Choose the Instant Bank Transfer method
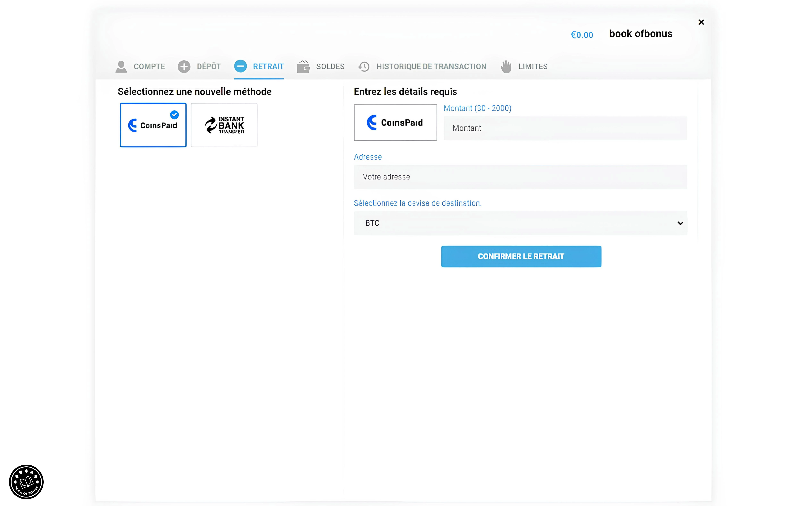The width and height of the screenshot is (812, 506). 224,125
